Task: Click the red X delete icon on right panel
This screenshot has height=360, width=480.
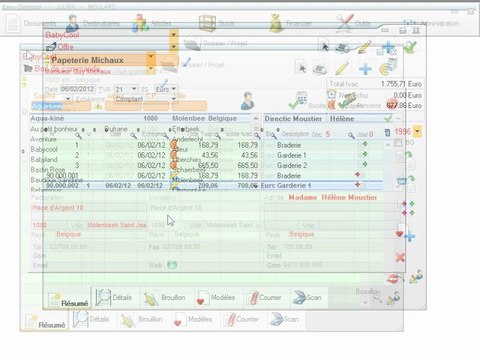Action: [x=400, y=257]
